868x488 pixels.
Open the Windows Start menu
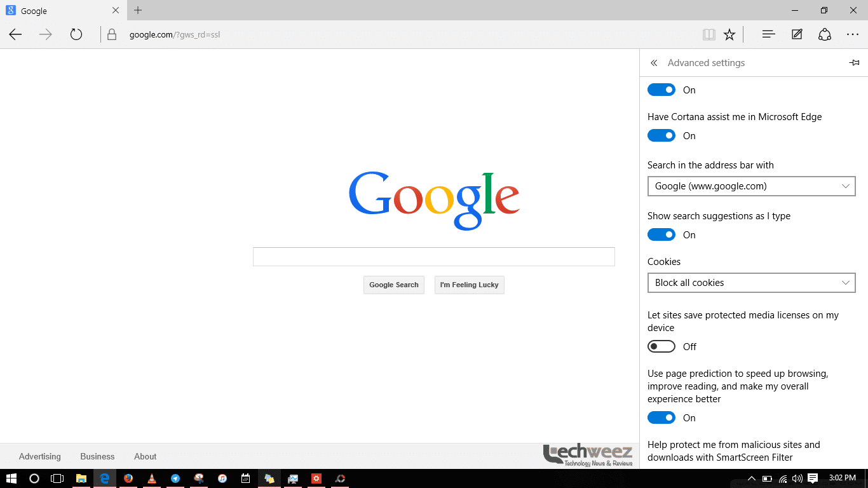(11, 478)
